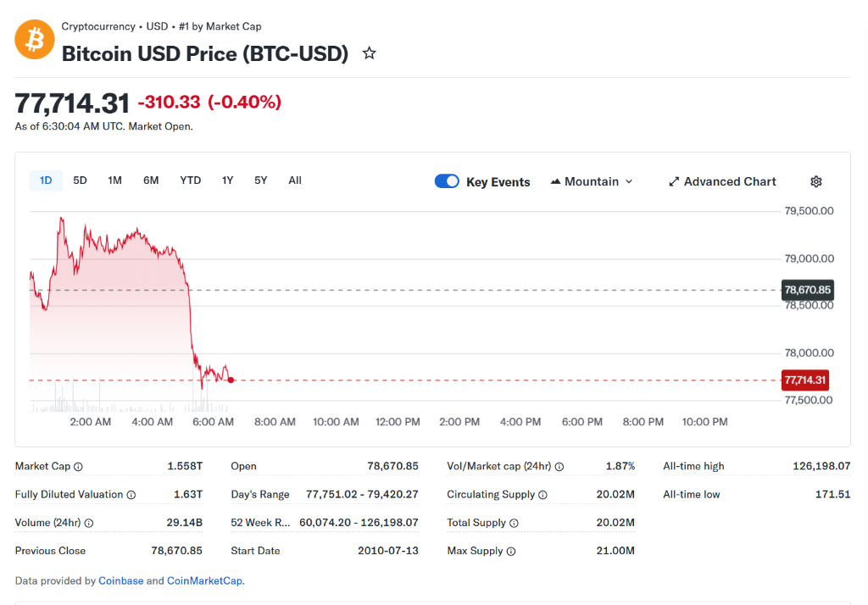Screen dimensions: 868x605
Task: Click info icon beside Fully Diluted Valuation
Action: point(131,495)
